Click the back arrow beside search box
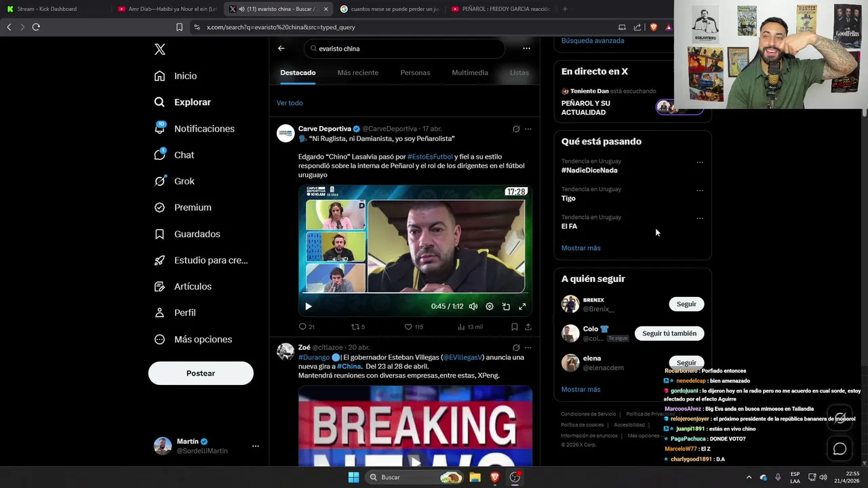This screenshot has width=868, height=488. [281, 49]
